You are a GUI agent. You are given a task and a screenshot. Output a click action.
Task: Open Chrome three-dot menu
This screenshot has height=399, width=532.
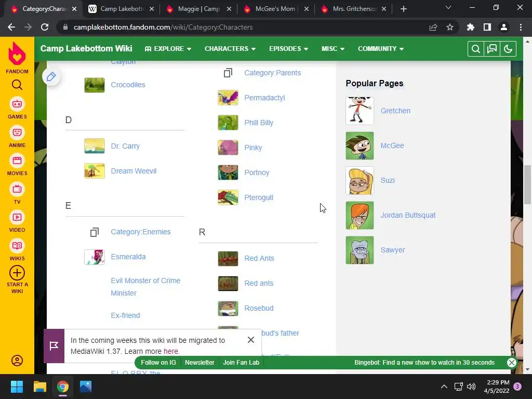[521, 27]
